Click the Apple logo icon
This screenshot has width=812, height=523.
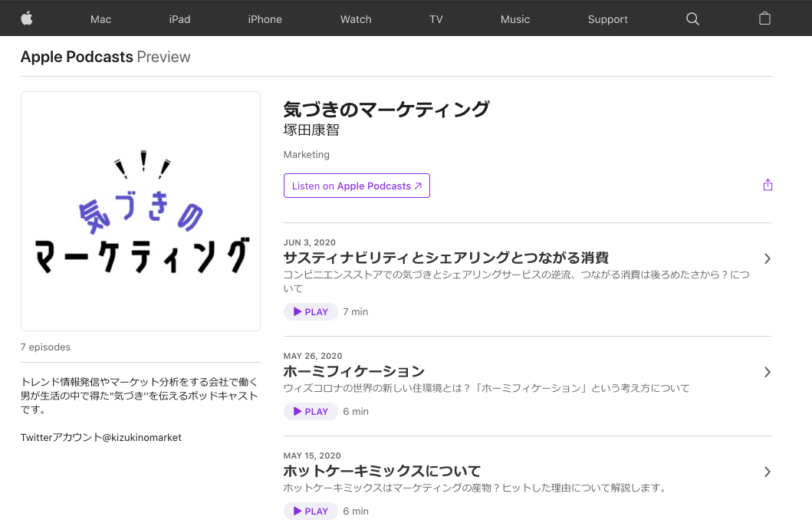pos(27,18)
